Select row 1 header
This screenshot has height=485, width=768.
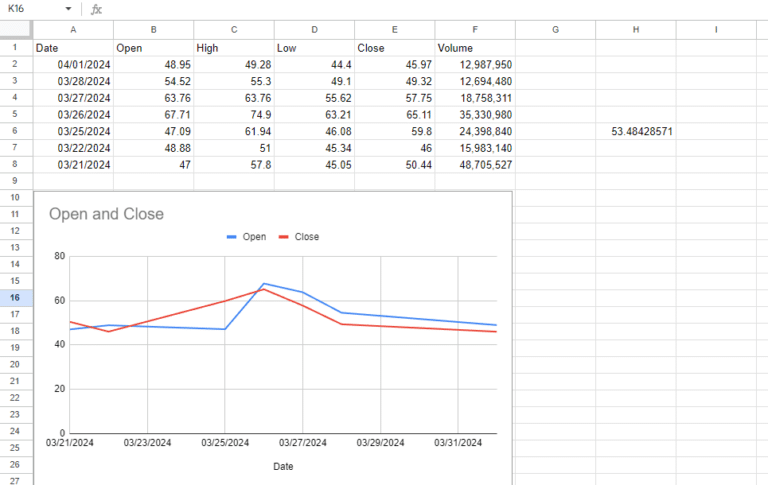pyautogui.click(x=15, y=48)
